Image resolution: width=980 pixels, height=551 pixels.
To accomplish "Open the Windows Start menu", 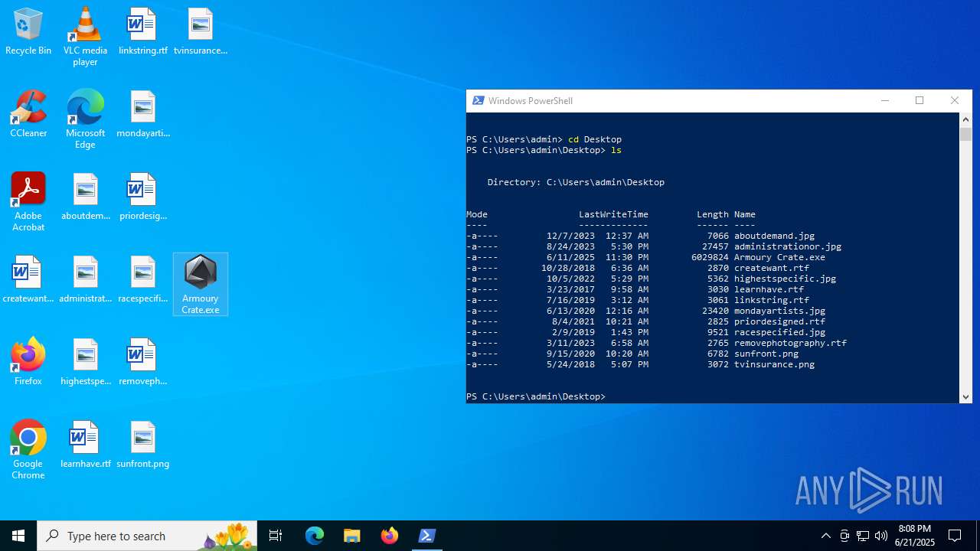I will (x=18, y=536).
